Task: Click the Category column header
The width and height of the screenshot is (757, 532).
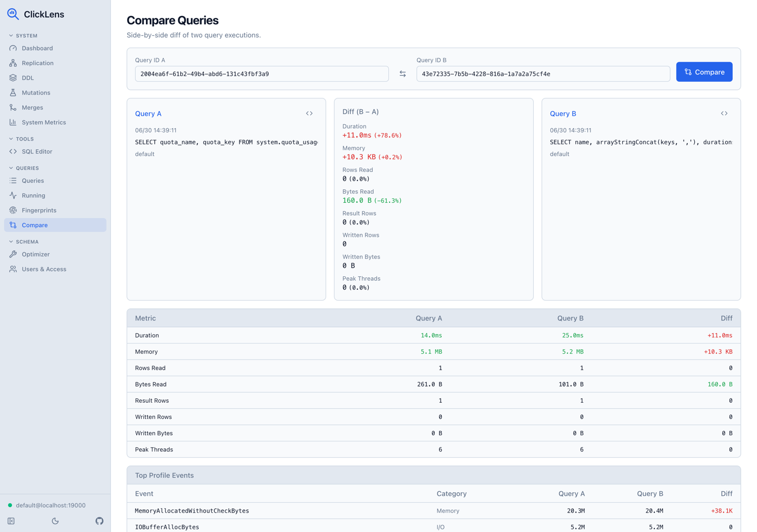Action: [451, 494]
